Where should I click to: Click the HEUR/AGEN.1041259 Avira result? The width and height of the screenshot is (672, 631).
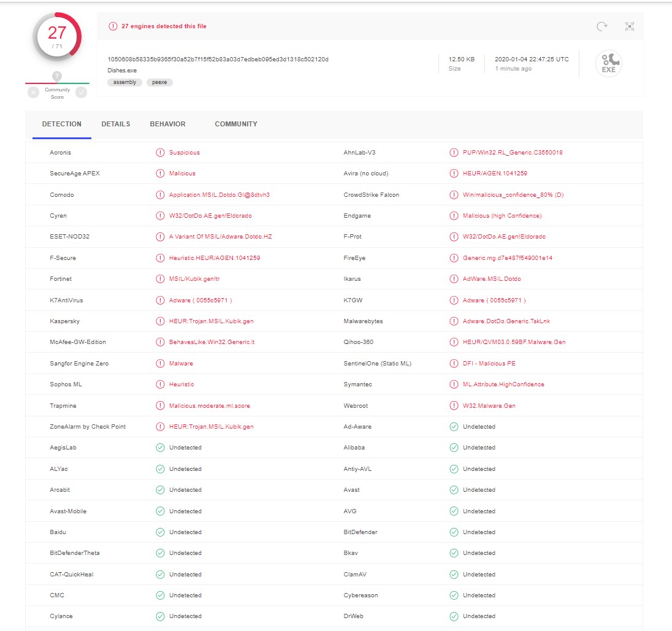(495, 173)
